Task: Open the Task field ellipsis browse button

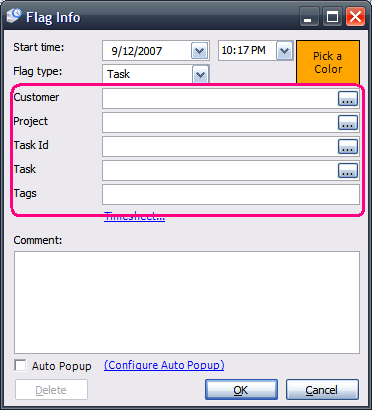Action: (x=348, y=171)
